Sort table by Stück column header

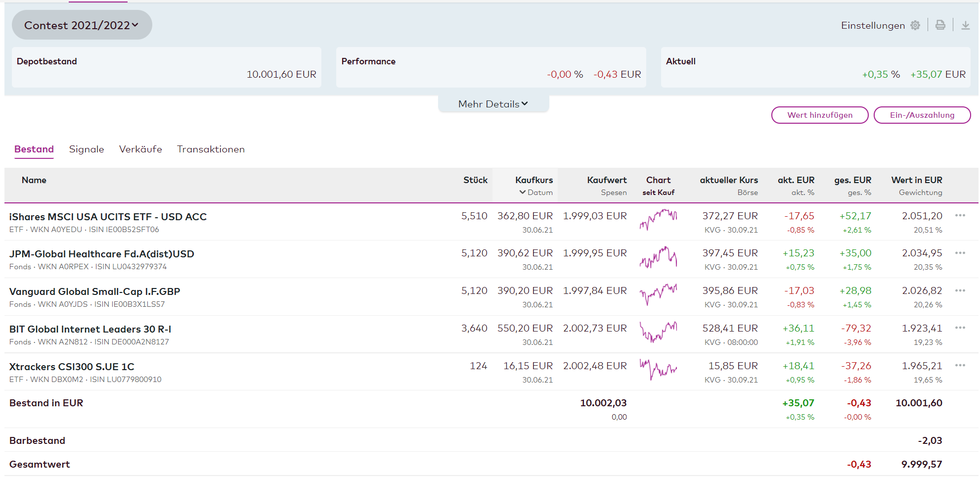[475, 180]
